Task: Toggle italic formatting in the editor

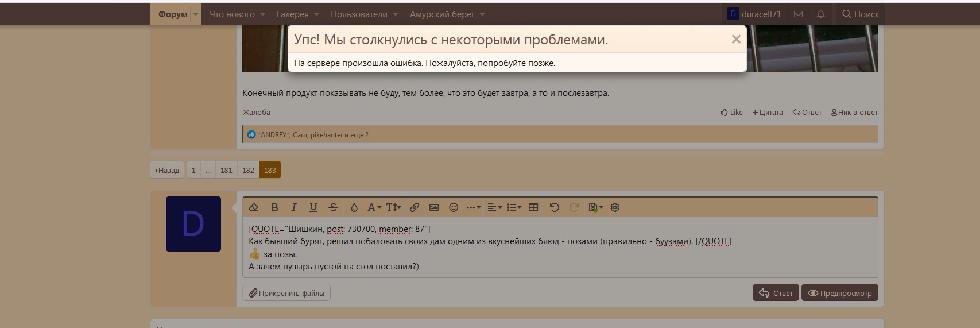Action: pyautogui.click(x=294, y=207)
